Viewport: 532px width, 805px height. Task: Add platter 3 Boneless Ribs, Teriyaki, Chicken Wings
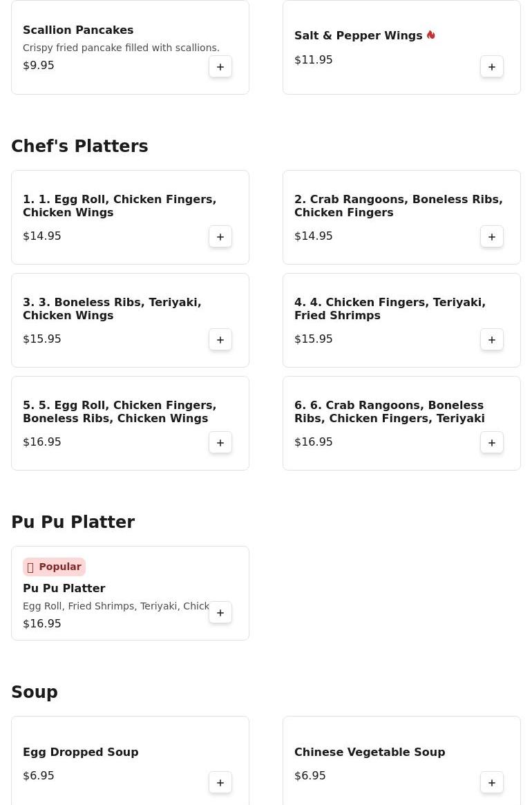point(220,340)
